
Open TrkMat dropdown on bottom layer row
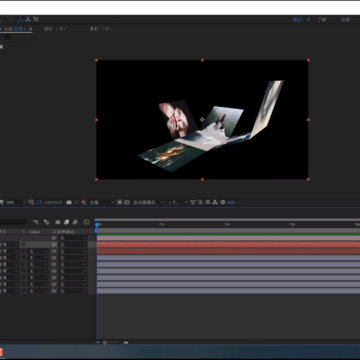pyautogui.click(x=38, y=291)
